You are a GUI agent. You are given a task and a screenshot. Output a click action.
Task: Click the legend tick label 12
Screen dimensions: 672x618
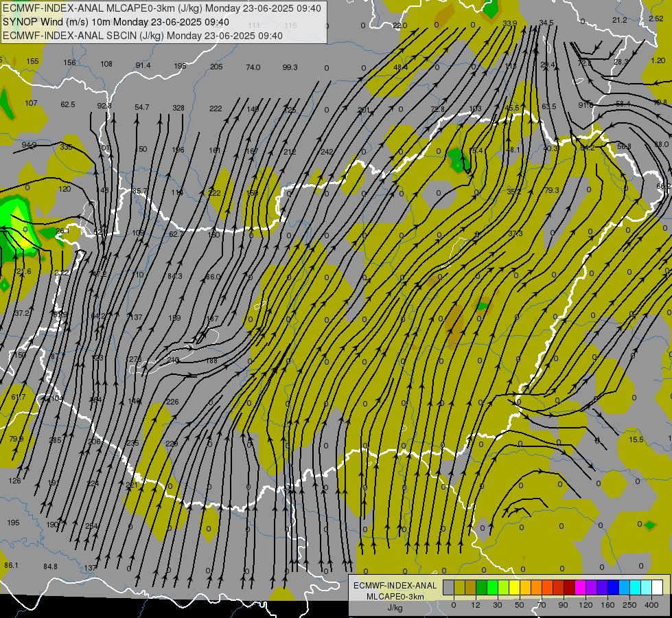point(475,605)
